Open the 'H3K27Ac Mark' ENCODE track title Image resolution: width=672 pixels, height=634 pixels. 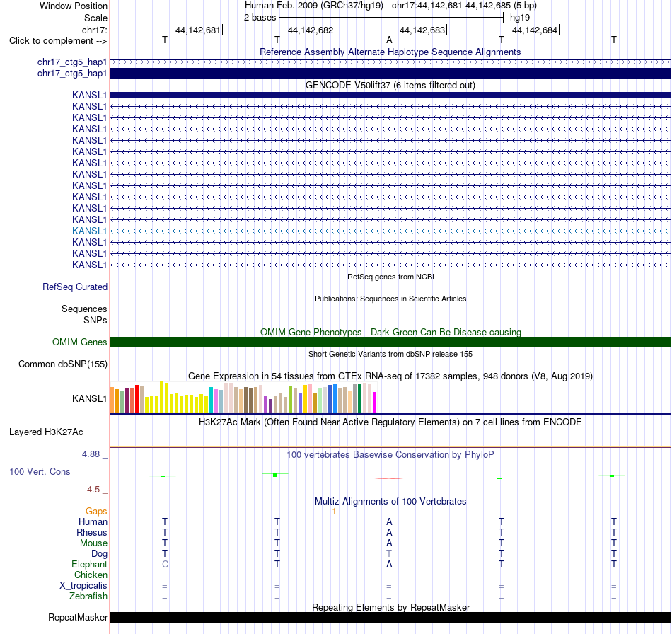coord(390,422)
